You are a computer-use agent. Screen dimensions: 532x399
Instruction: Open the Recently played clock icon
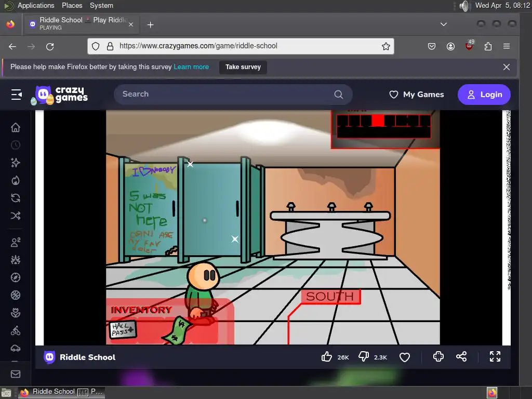[15, 145]
